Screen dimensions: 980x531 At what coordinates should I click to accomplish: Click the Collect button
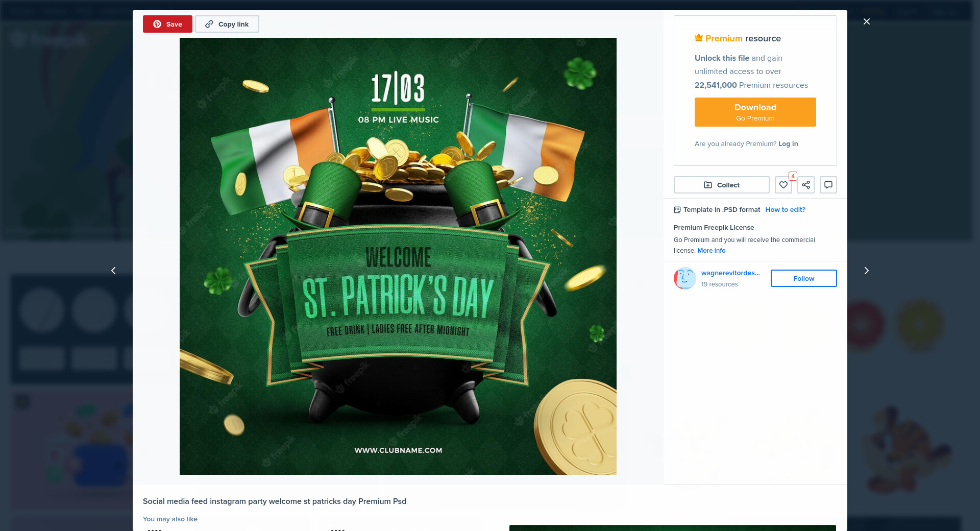click(721, 185)
